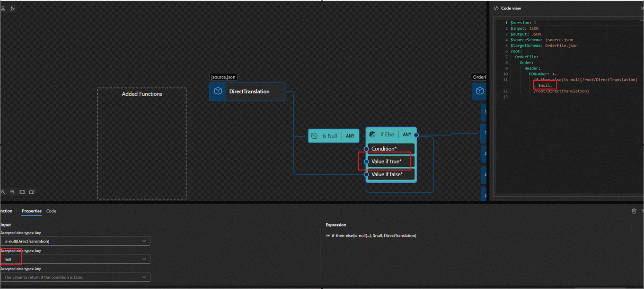
Task: Click the Expression heading label
Action: pyautogui.click(x=336, y=225)
